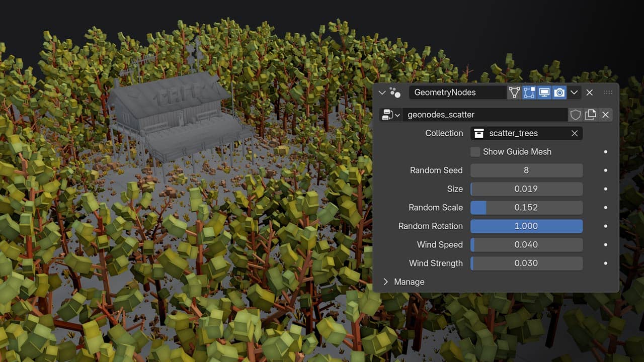
Task: Unlink the geonodes_scatter node group
Action: (x=605, y=115)
